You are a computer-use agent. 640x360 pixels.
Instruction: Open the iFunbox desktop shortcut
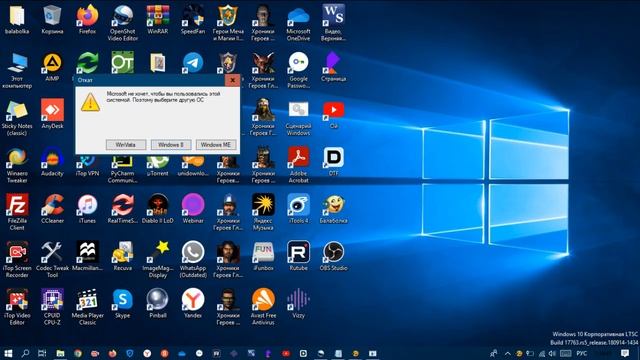[x=263, y=256]
